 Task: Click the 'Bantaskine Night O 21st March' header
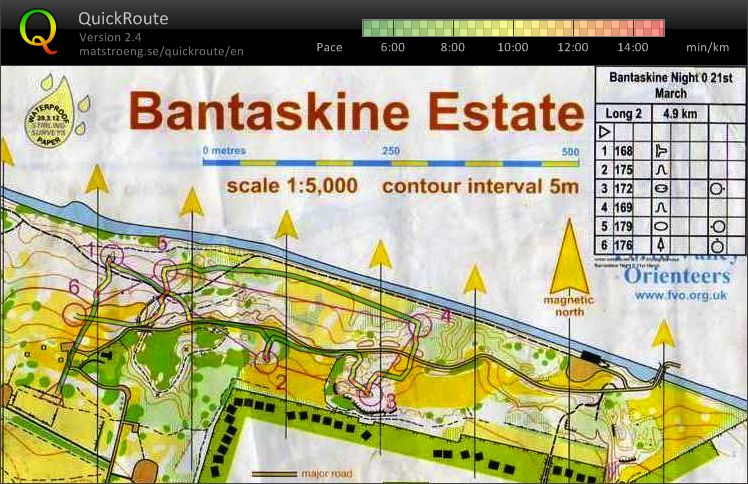coord(671,85)
